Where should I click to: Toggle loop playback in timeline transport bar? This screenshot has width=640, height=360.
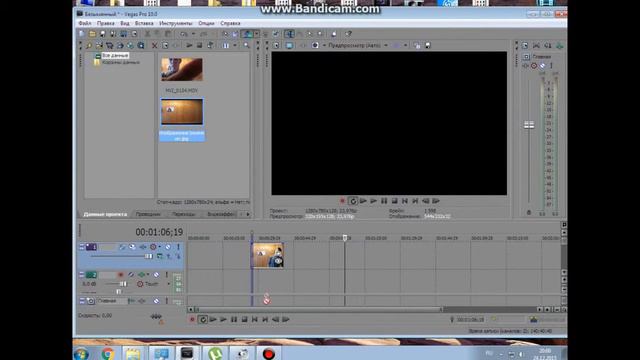pyautogui.click(x=203, y=320)
